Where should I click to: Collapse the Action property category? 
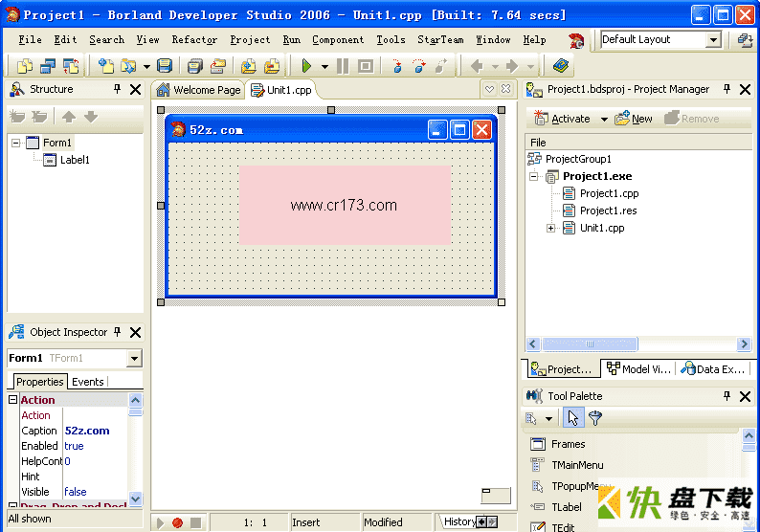tap(13, 400)
